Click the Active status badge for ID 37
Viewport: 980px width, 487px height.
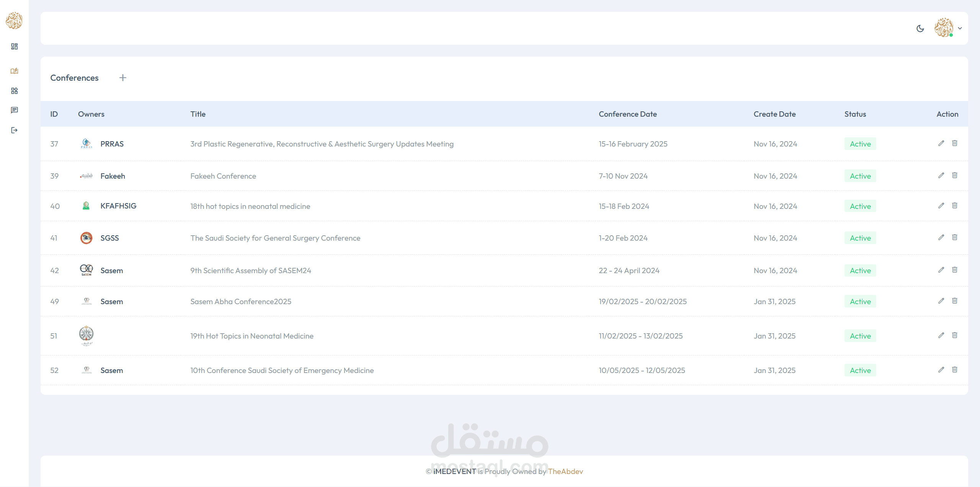click(x=860, y=144)
